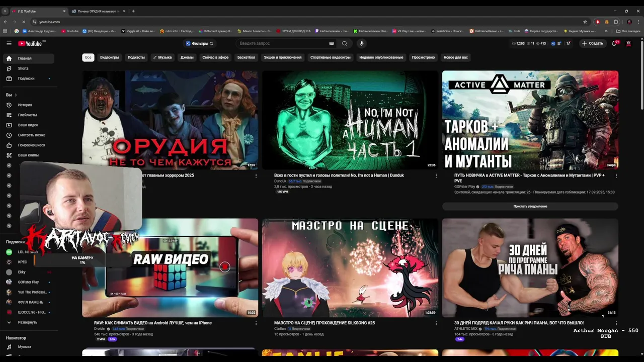
Task: Select the Недавно опубликованные chip
Action: point(381,57)
